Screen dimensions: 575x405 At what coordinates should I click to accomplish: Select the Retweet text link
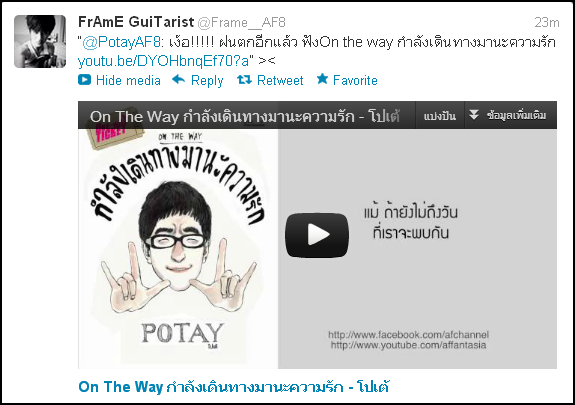pyautogui.click(x=280, y=80)
